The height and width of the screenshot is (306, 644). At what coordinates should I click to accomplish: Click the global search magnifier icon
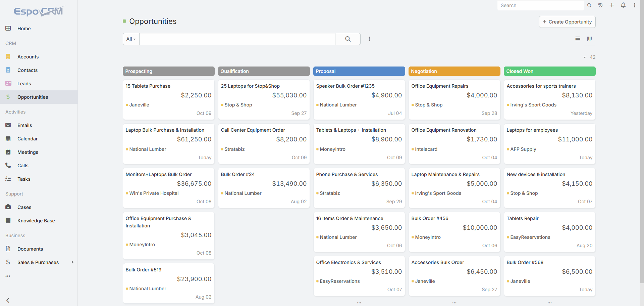point(589,5)
